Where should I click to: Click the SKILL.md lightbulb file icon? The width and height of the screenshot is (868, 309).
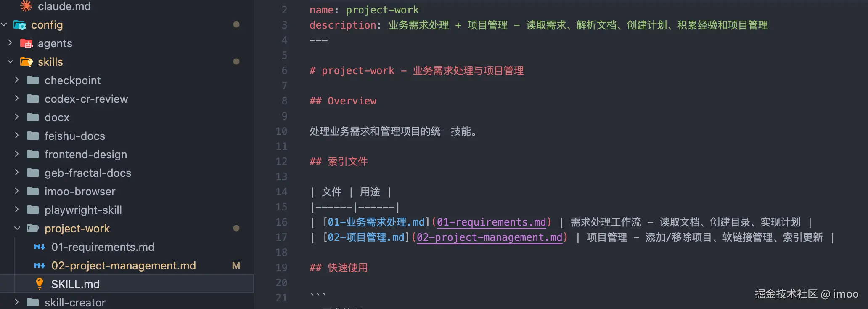(40, 284)
